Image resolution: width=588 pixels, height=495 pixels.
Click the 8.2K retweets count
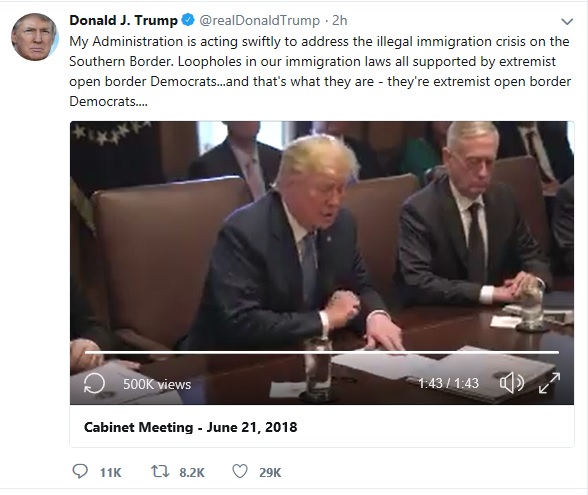point(192,472)
